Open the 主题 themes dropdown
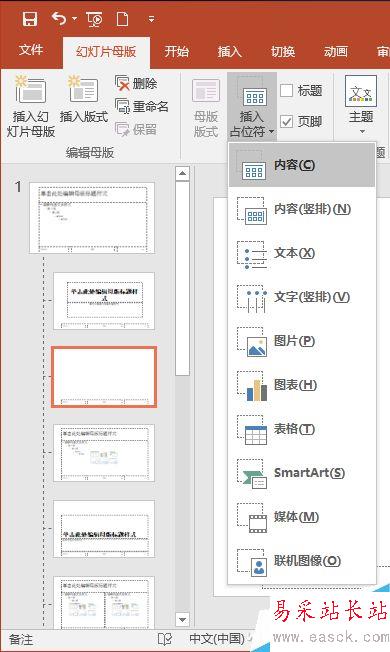 pyautogui.click(x=361, y=105)
